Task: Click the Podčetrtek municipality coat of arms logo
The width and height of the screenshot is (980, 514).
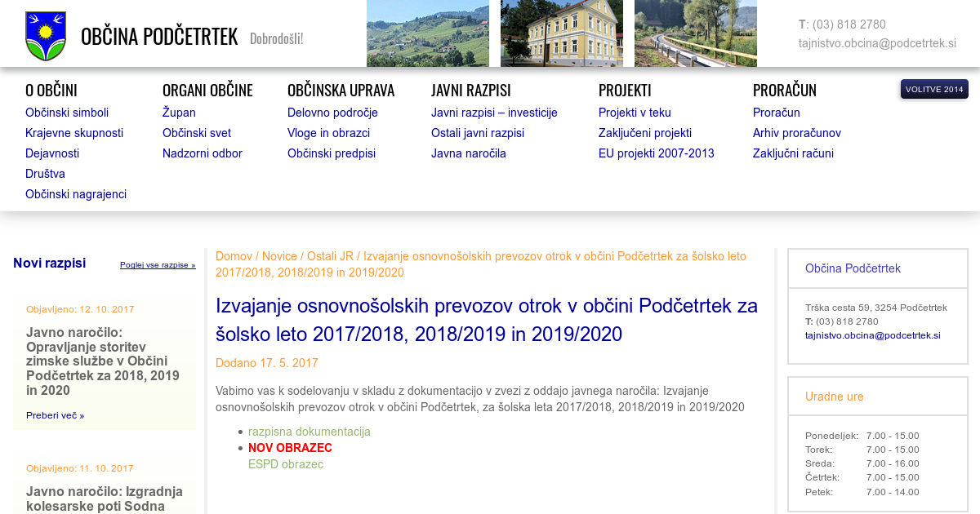Action: pos(45,36)
